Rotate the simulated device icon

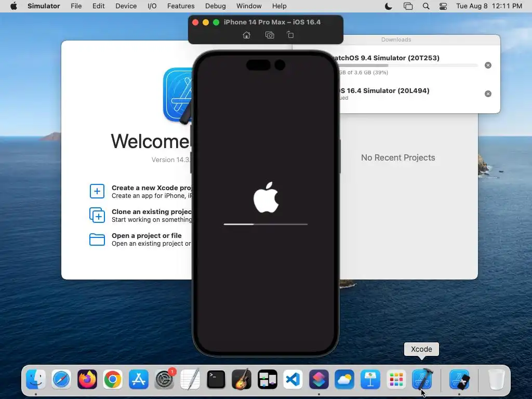point(290,35)
